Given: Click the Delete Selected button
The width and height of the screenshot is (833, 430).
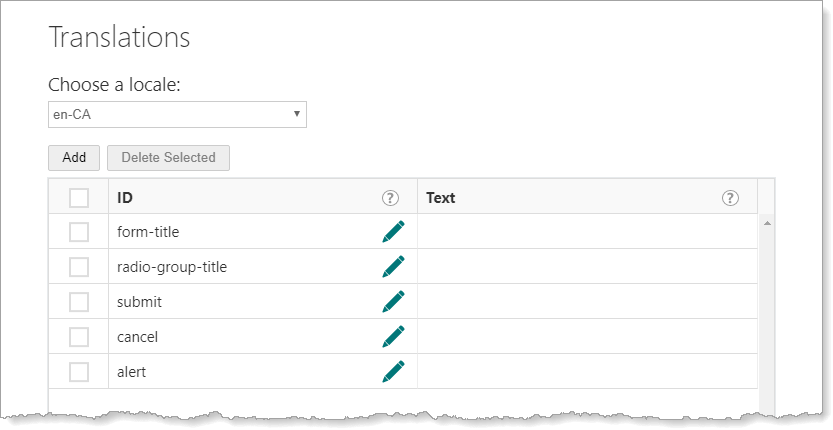Looking at the screenshot, I should coord(168,157).
